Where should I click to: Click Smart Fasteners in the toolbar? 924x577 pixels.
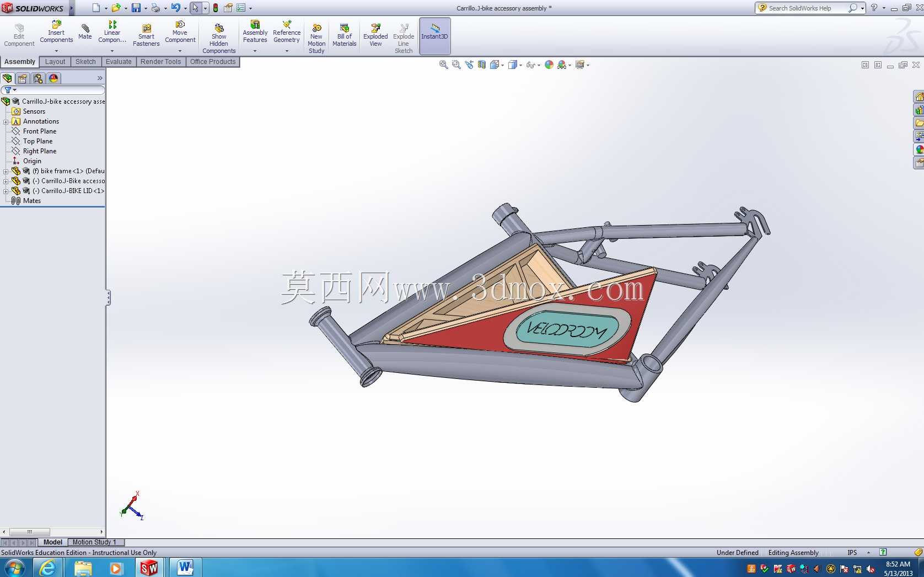(x=146, y=35)
